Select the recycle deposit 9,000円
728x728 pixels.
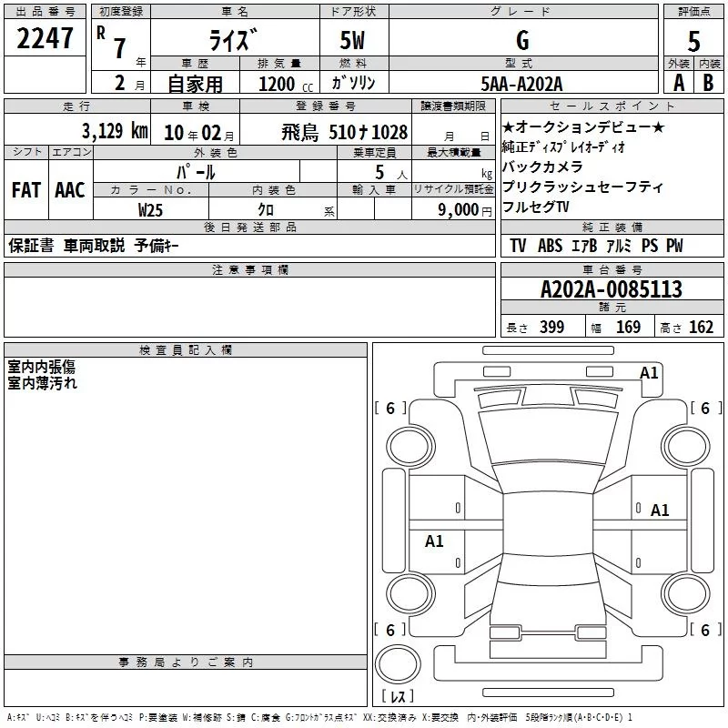point(465,210)
